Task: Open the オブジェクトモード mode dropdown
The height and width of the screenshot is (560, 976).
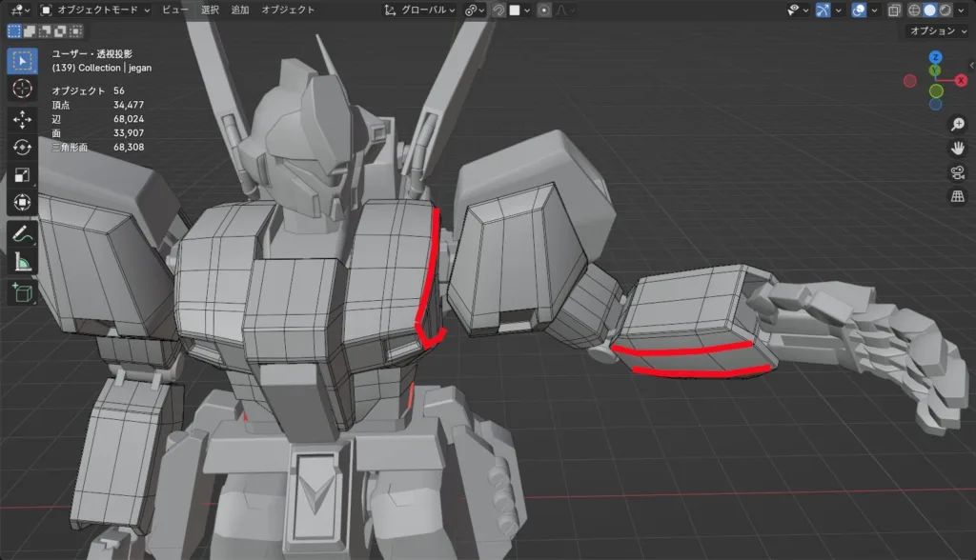Action: coord(95,10)
